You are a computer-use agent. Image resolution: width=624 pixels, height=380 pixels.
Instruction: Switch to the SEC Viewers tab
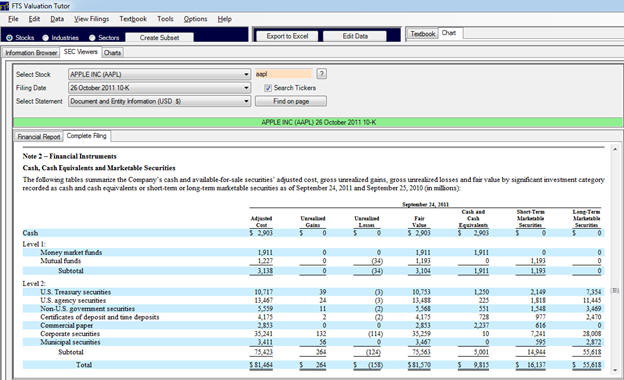tap(80, 52)
